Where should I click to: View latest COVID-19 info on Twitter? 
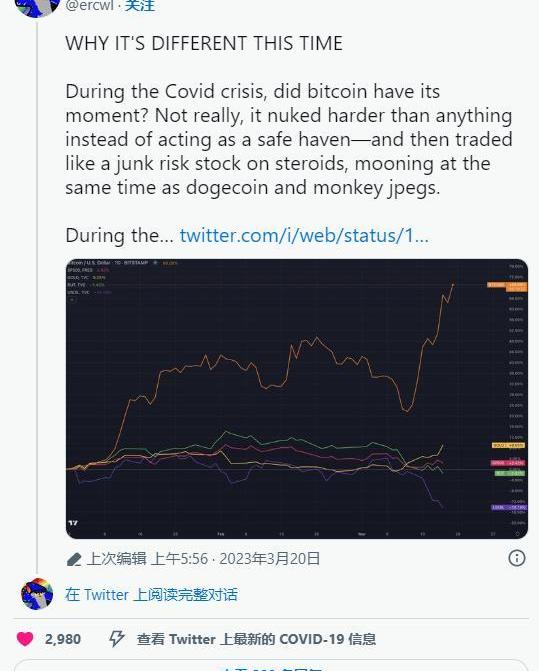point(256,639)
